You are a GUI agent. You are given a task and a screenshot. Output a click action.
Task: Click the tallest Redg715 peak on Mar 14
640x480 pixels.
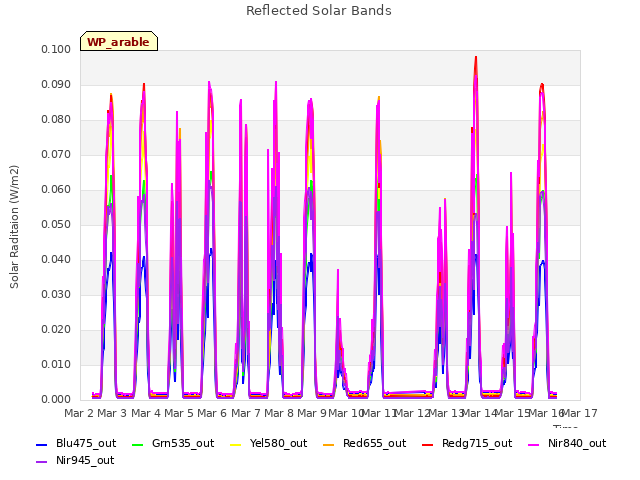[476, 58]
